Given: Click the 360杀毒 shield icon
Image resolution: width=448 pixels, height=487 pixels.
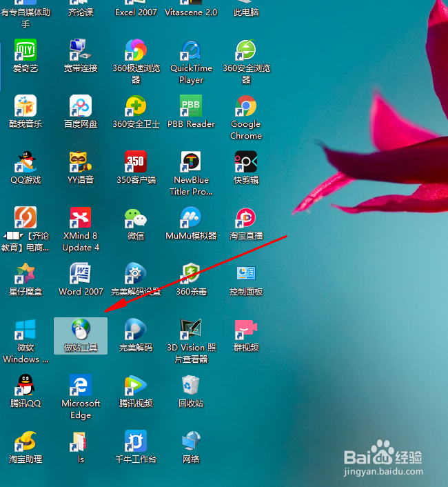Looking at the screenshot, I should [x=191, y=273].
